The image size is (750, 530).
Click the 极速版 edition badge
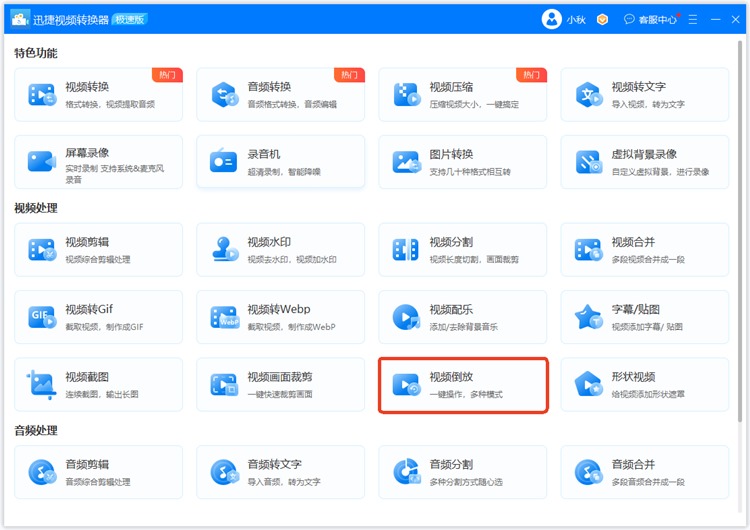click(x=130, y=19)
